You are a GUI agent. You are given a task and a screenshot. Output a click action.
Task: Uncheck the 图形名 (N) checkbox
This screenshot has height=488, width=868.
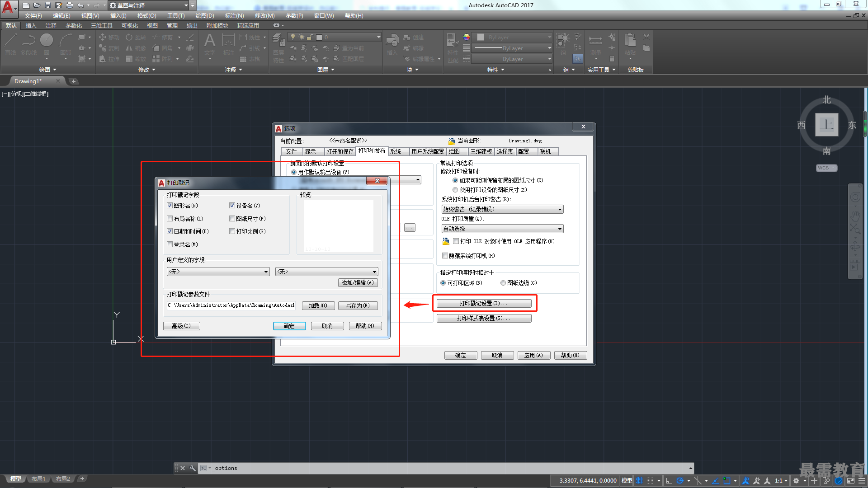point(170,206)
